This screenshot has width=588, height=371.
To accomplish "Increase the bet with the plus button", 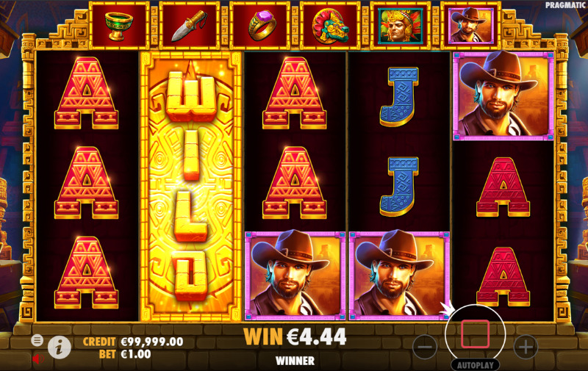I will pyautogui.click(x=526, y=347).
